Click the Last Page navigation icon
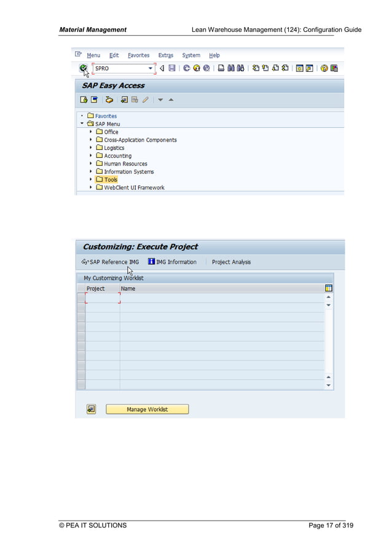Viewport: 392px width, 555px height. point(285,68)
